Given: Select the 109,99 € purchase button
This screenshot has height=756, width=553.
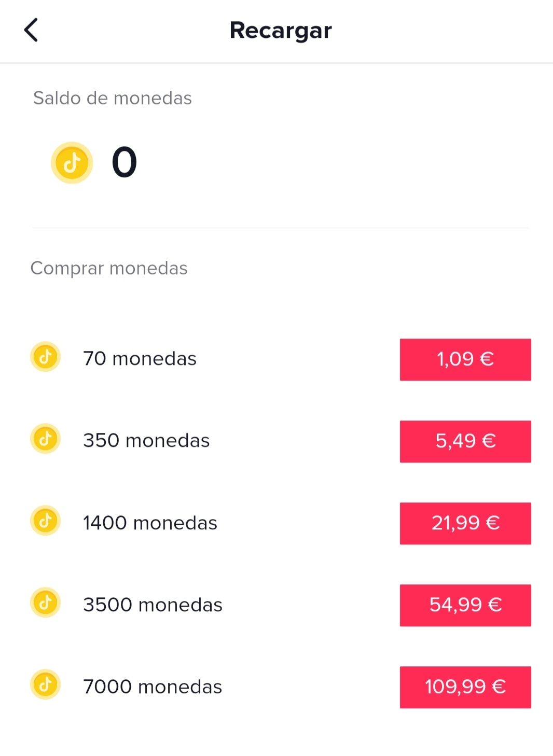Looking at the screenshot, I should (x=465, y=687).
